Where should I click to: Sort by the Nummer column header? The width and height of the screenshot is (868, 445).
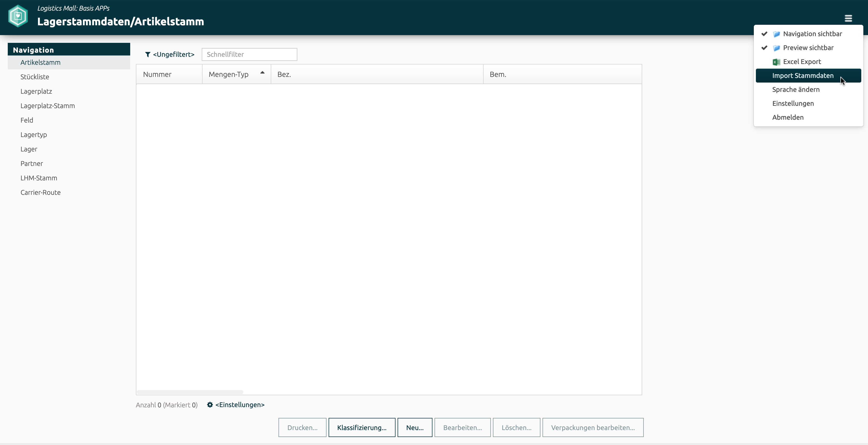click(157, 74)
